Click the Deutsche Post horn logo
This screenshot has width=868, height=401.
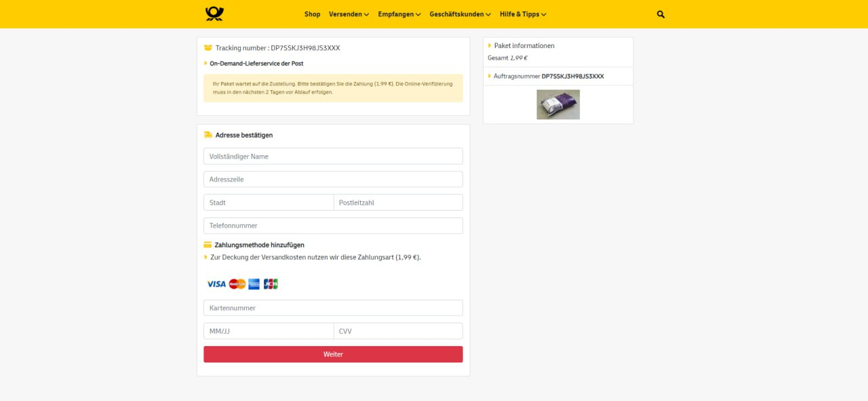point(214,14)
